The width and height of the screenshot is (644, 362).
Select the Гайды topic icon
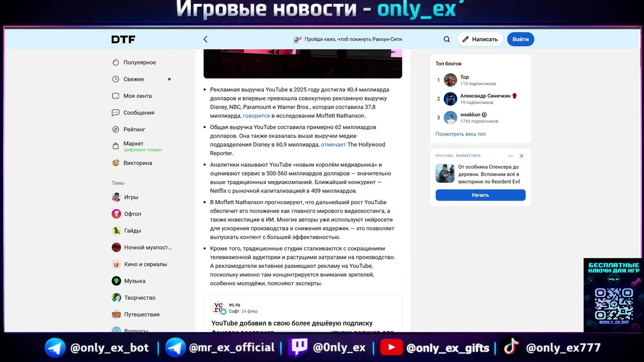coord(116,231)
